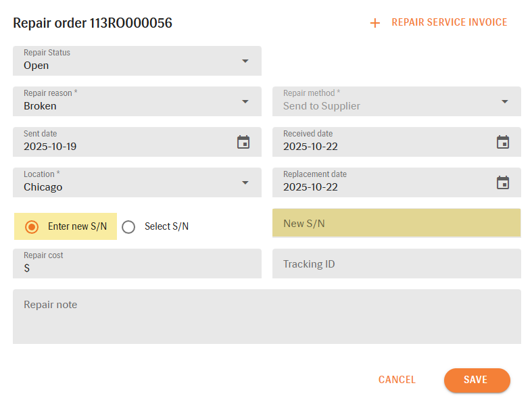Image resolution: width=532 pixels, height=398 pixels.
Task: Select the Enter new S/N radio option
Action: [32, 226]
